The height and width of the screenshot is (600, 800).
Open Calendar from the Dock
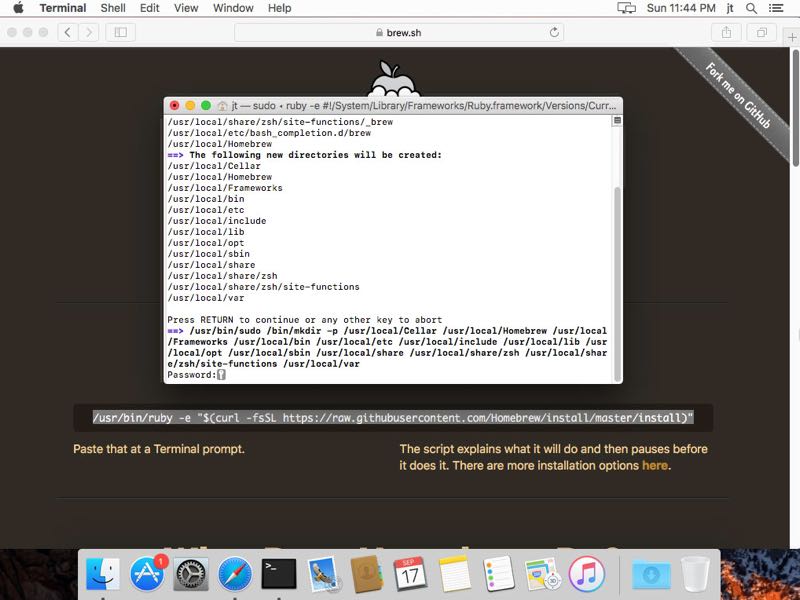click(x=410, y=574)
